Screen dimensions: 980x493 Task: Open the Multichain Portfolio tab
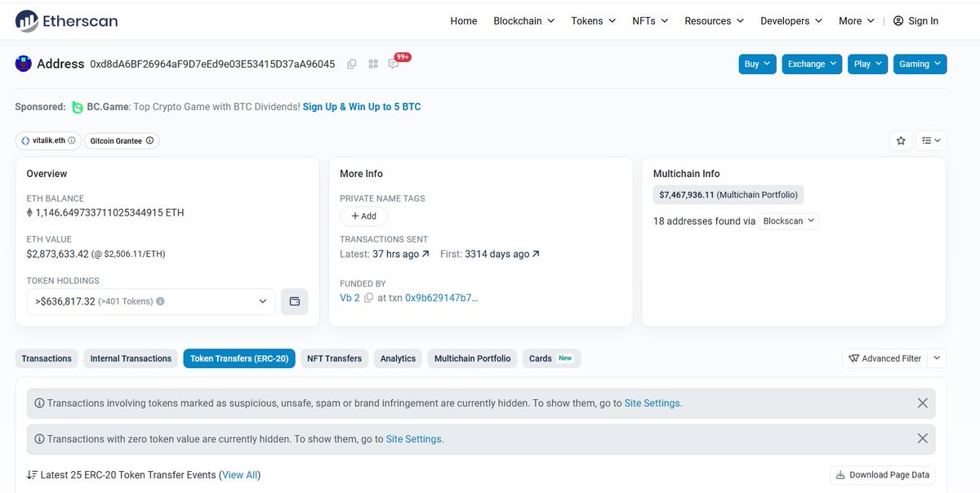473,358
